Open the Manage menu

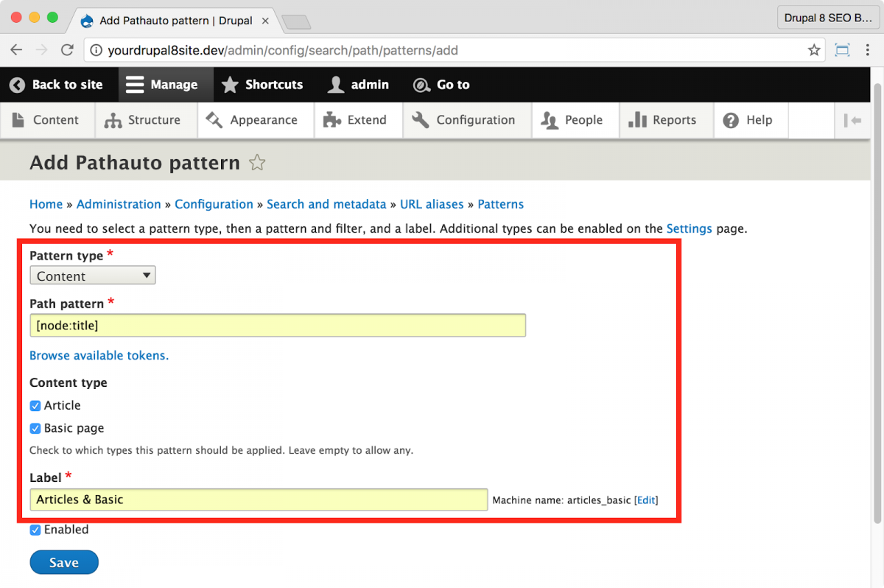165,84
